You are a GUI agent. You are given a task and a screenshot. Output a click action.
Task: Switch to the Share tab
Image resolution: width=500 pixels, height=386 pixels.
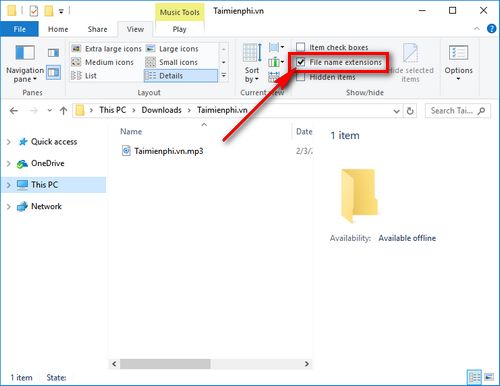97,29
